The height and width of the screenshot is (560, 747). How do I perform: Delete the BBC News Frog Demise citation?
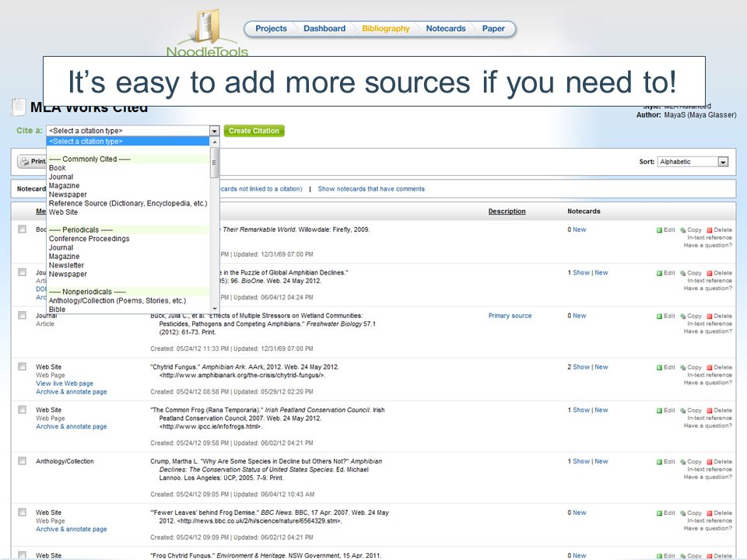click(x=719, y=513)
